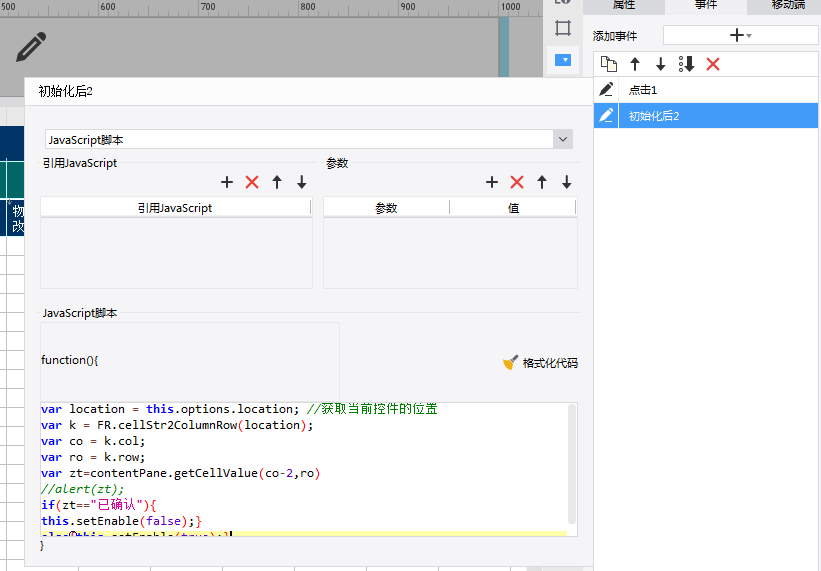Screen dimensions: 821x571
Task: Move referenced JavaScript entry down
Action: [302, 182]
